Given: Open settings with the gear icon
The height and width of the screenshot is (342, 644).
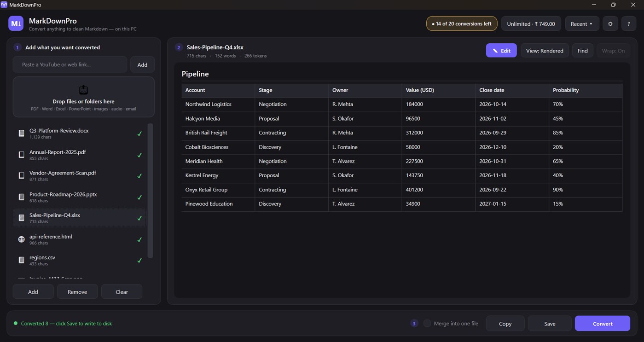Looking at the screenshot, I should pyautogui.click(x=610, y=24).
